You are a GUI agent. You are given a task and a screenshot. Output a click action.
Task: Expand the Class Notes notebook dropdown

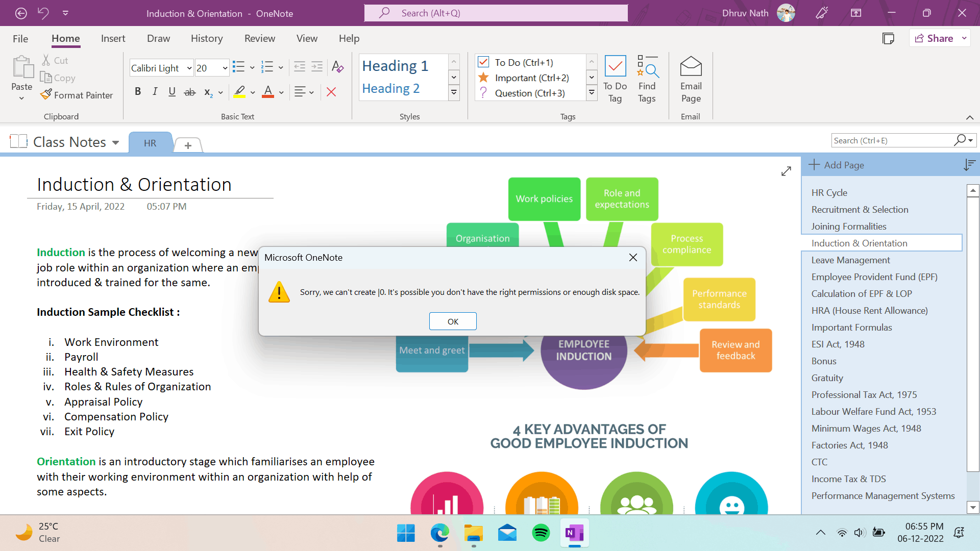(116, 142)
